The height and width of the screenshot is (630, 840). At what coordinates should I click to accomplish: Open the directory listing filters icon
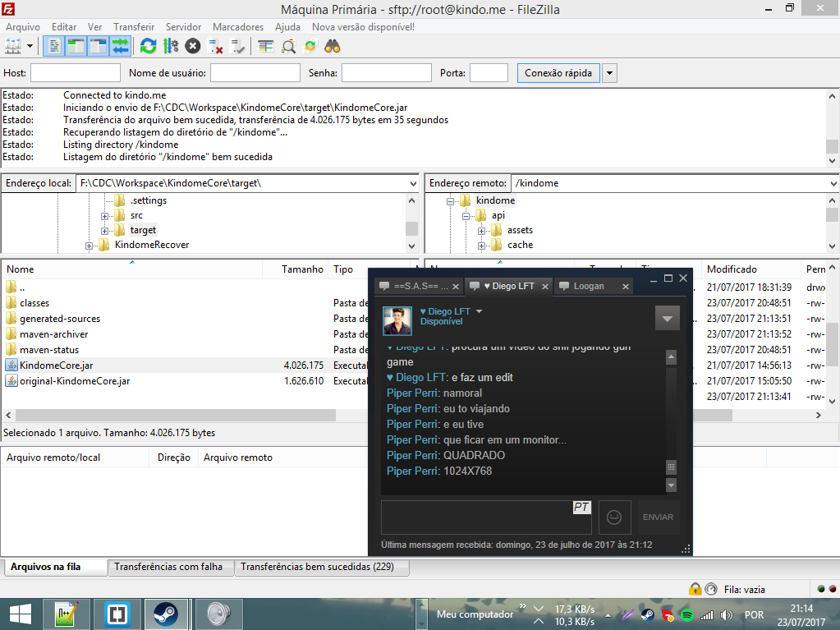266,47
